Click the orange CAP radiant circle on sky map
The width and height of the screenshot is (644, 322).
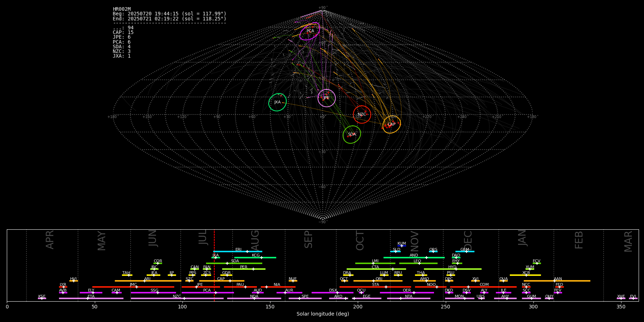pyautogui.click(x=392, y=125)
